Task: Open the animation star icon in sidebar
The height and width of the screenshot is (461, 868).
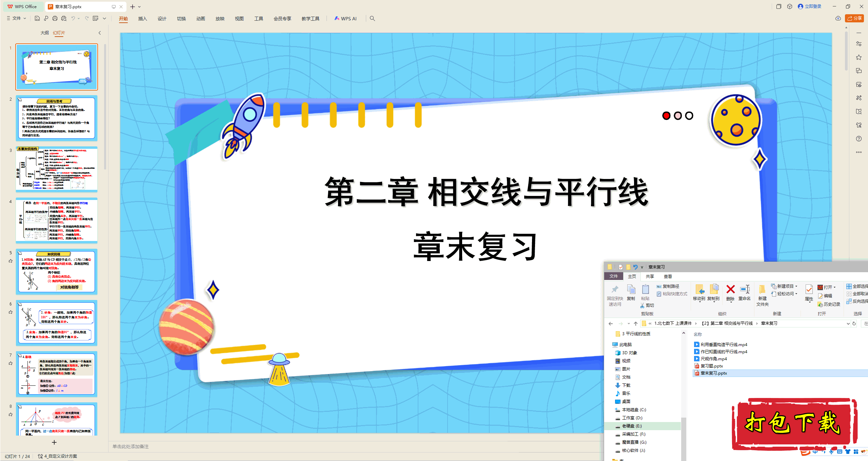Action: (859, 57)
